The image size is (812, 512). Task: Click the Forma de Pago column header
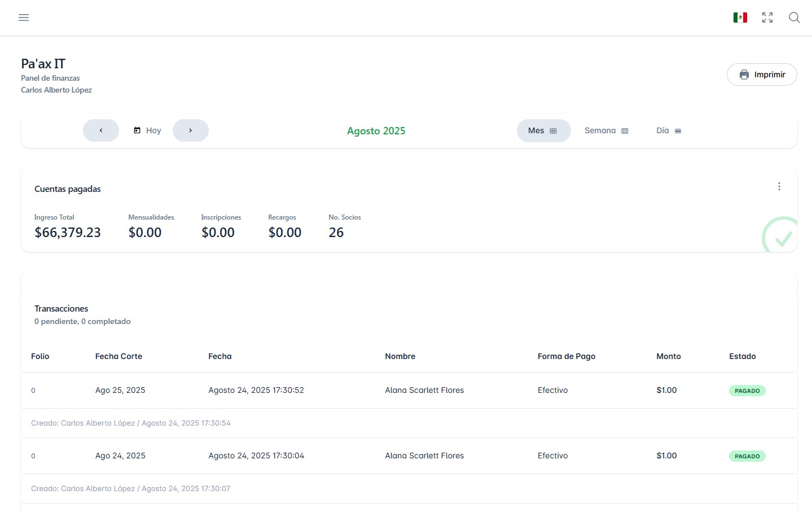tap(566, 356)
